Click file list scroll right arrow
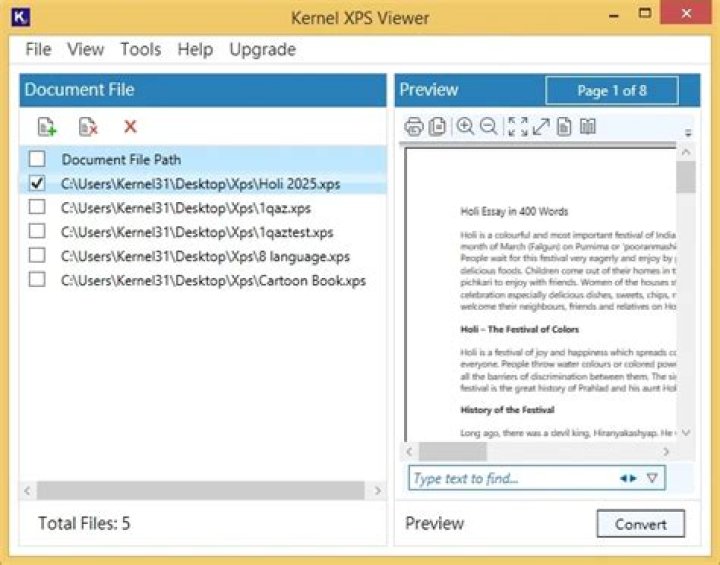Viewport: 720px width, 565px height. click(377, 491)
